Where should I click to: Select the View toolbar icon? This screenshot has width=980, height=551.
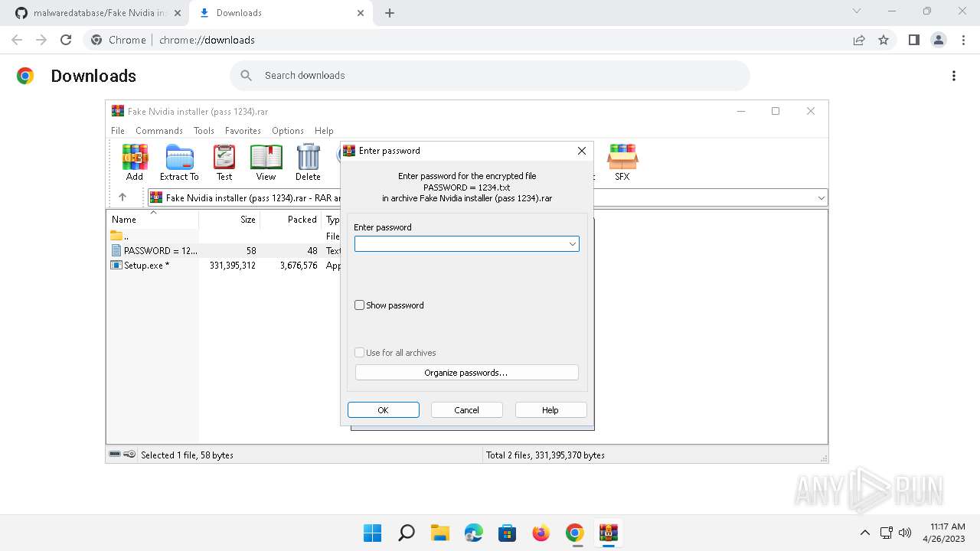[x=266, y=162]
